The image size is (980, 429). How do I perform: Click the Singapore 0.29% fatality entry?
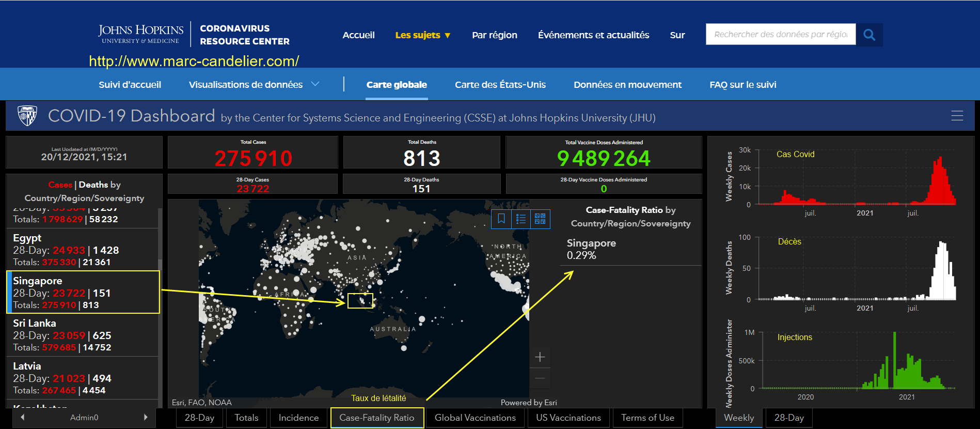coord(630,249)
